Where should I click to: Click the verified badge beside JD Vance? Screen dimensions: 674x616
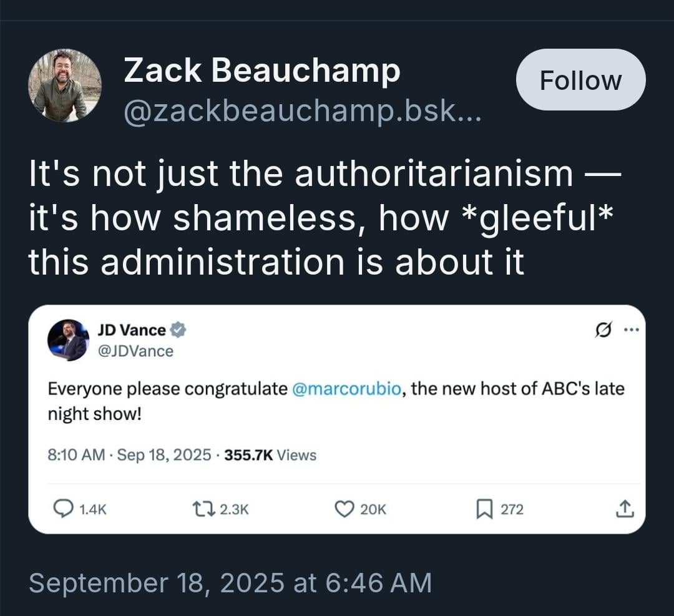(178, 330)
